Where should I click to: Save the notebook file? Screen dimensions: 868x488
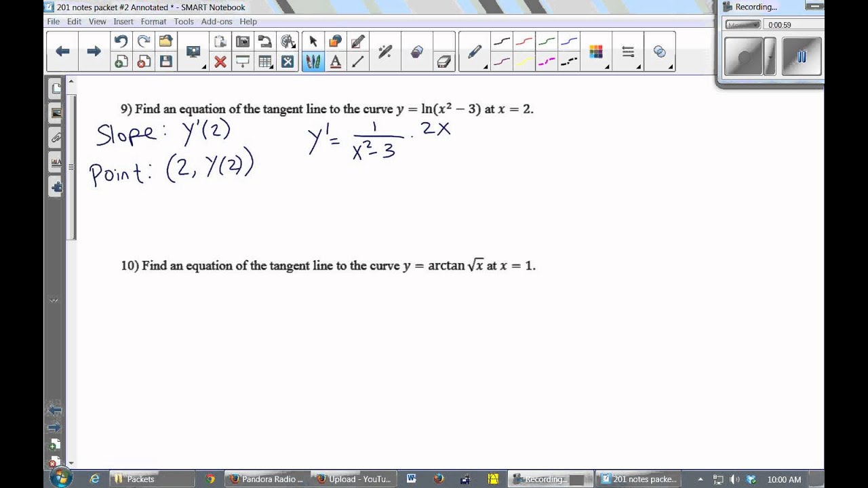[165, 62]
